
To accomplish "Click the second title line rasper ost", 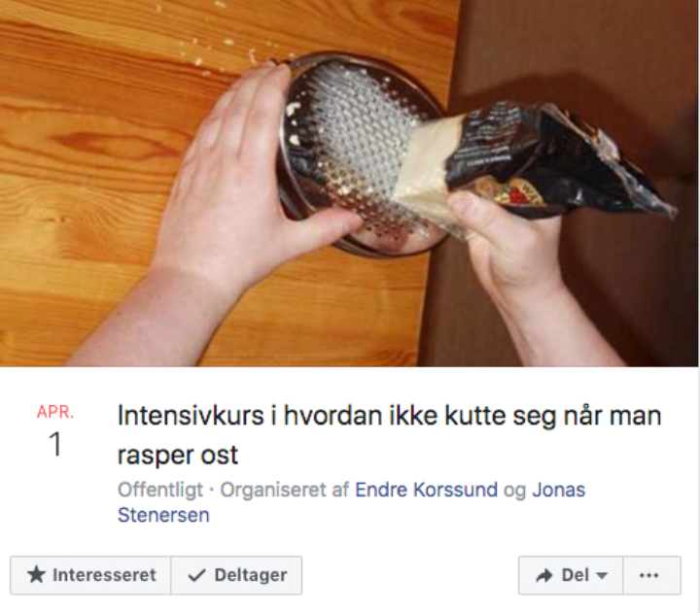I will point(178,455).
